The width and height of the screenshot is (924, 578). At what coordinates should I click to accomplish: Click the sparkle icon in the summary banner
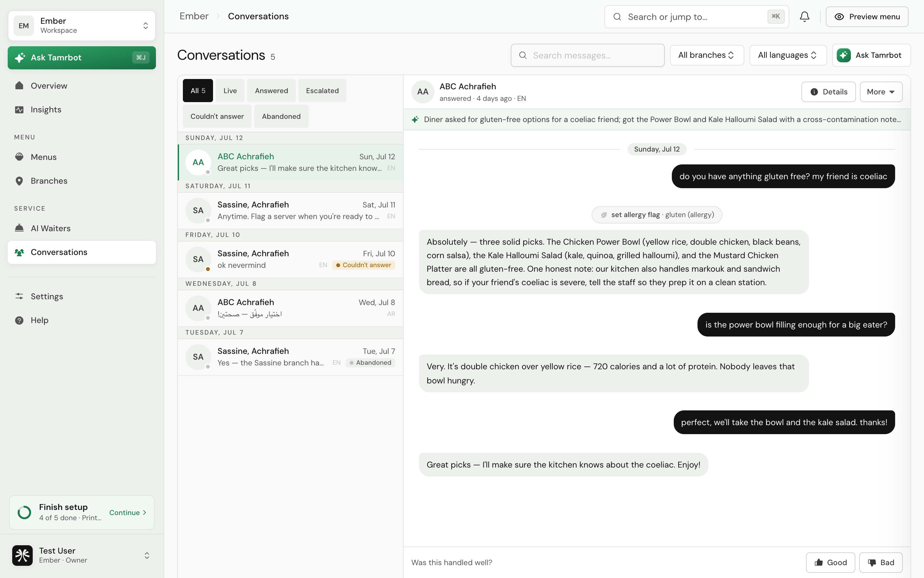click(x=415, y=119)
